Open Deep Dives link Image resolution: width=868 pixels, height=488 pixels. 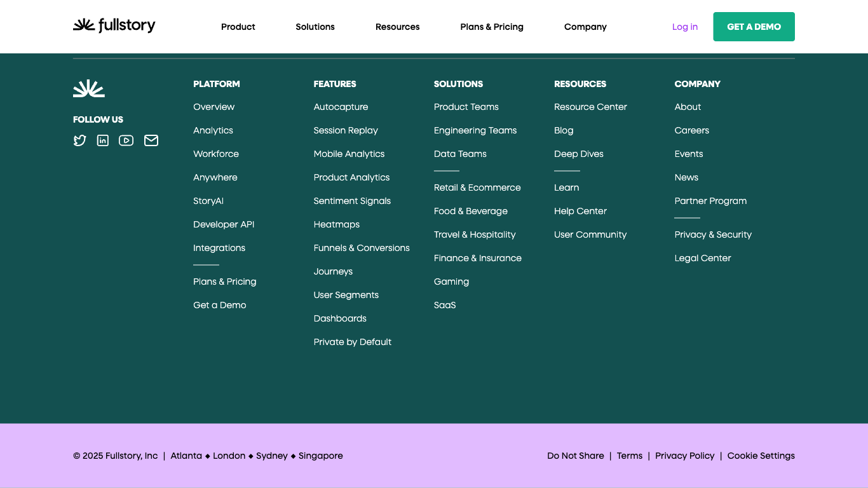579,154
